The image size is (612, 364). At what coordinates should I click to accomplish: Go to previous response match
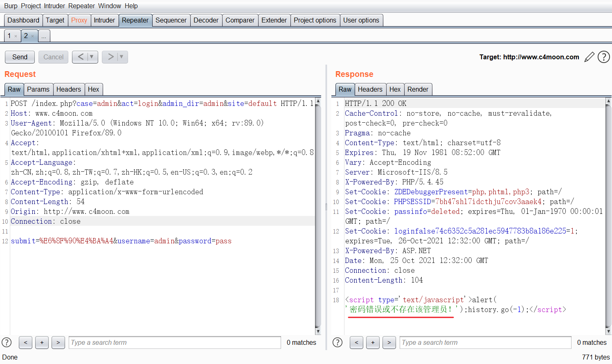pos(356,342)
